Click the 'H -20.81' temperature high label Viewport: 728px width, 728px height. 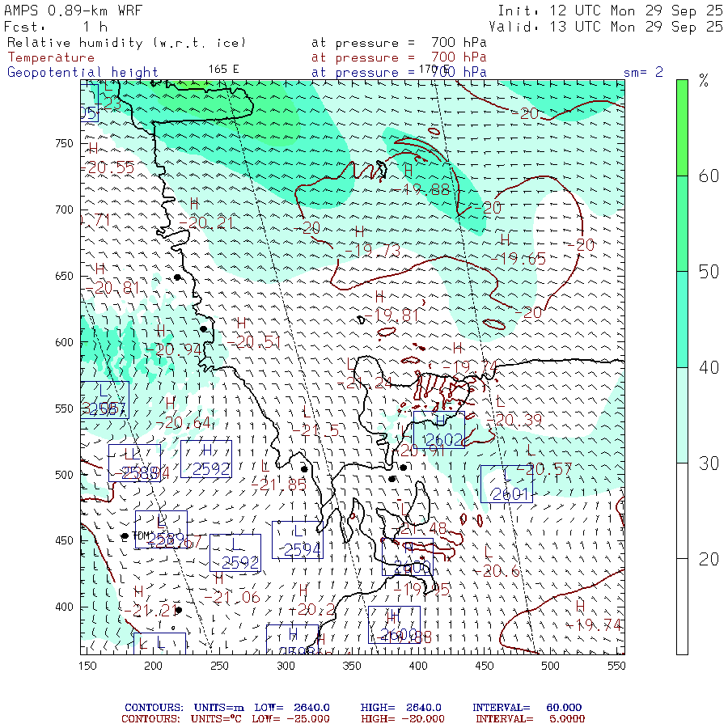[113, 279]
